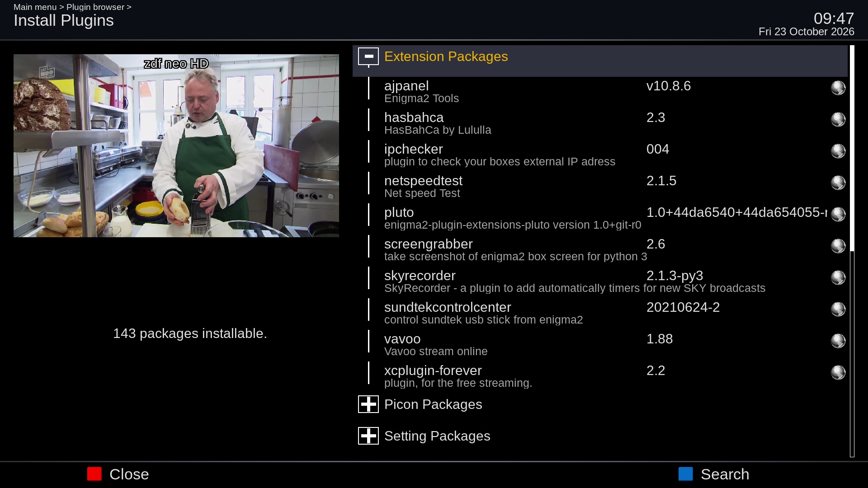Select the sundtekcontrolcenter plugin name
The height and width of the screenshot is (488, 868).
[x=448, y=307]
